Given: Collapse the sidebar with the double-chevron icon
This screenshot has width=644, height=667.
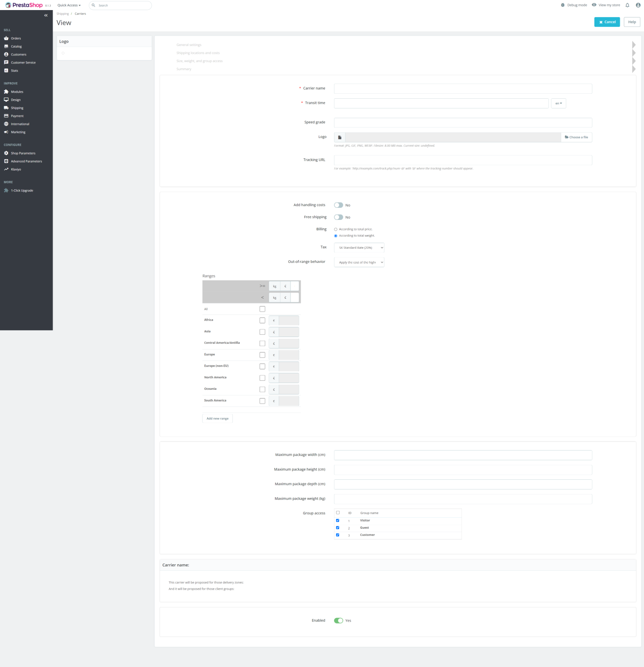Looking at the screenshot, I should coord(46,15).
